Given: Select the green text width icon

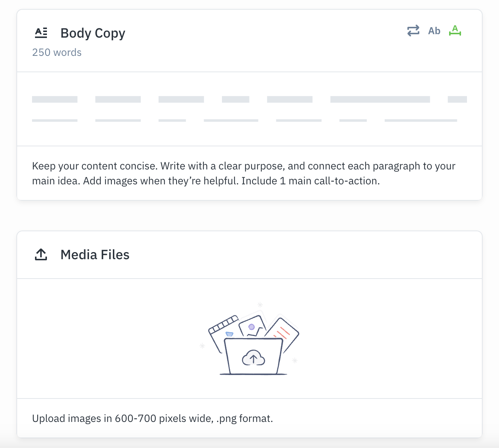Looking at the screenshot, I should click(455, 31).
